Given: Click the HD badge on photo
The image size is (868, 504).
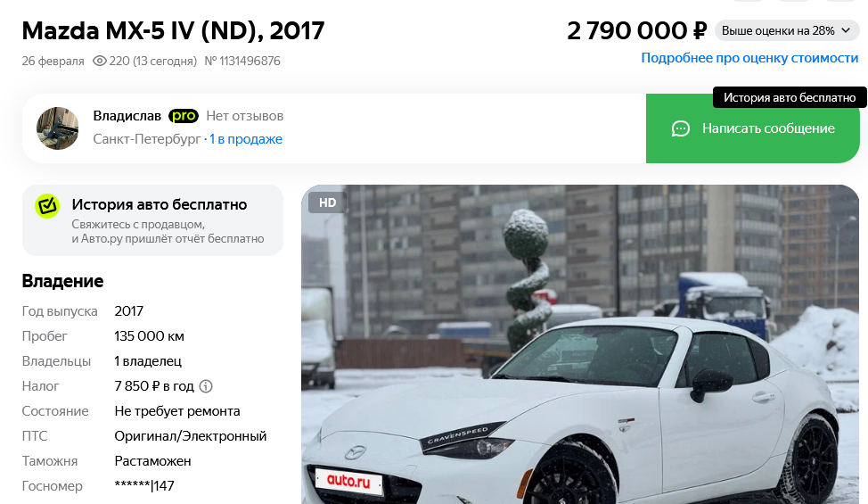Looking at the screenshot, I should 327,202.
